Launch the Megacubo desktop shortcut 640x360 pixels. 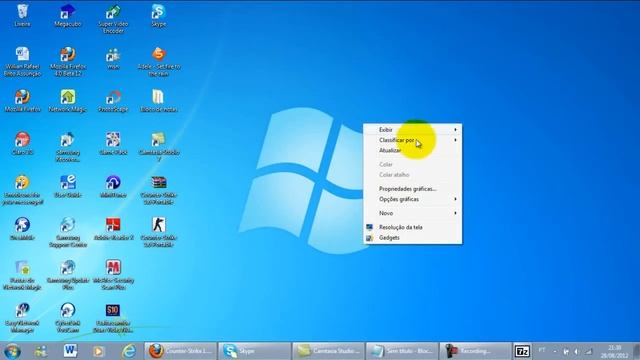pyautogui.click(x=68, y=16)
